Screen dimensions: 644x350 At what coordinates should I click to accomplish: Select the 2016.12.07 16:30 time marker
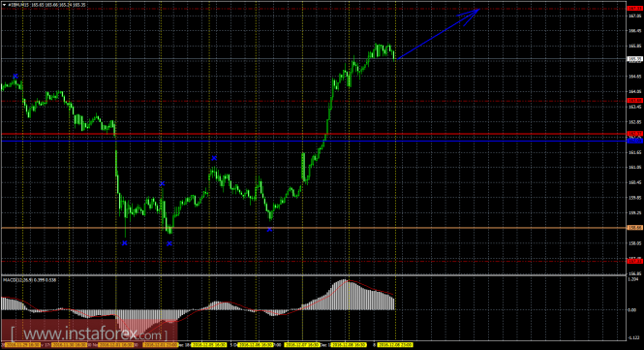302,344
